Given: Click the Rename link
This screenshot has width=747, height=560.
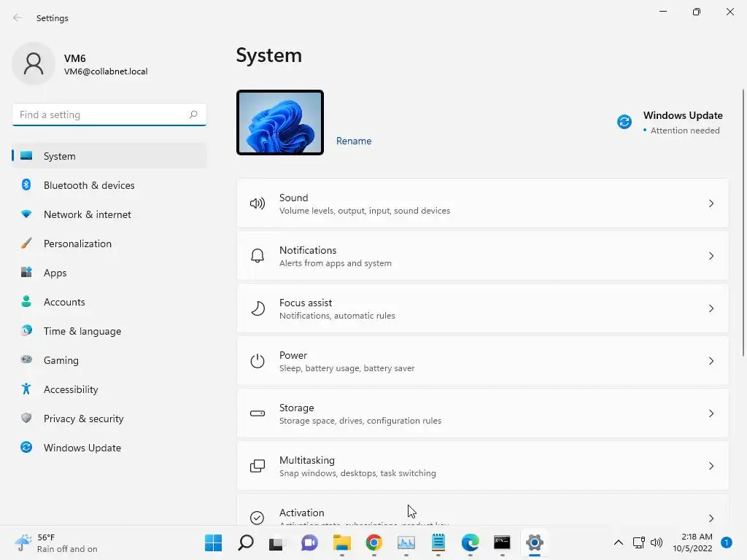Looking at the screenshot, I should 354,141.
